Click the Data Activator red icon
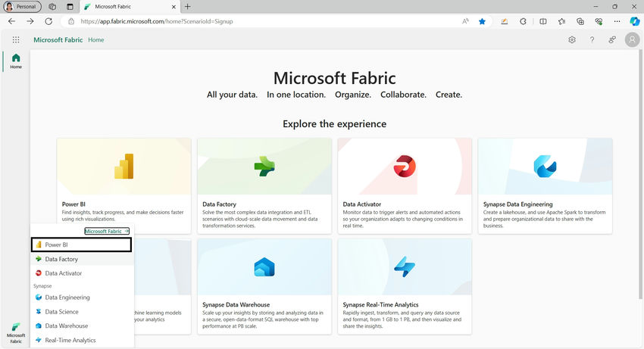The image size is (644, 349). (x=405, y=167)
